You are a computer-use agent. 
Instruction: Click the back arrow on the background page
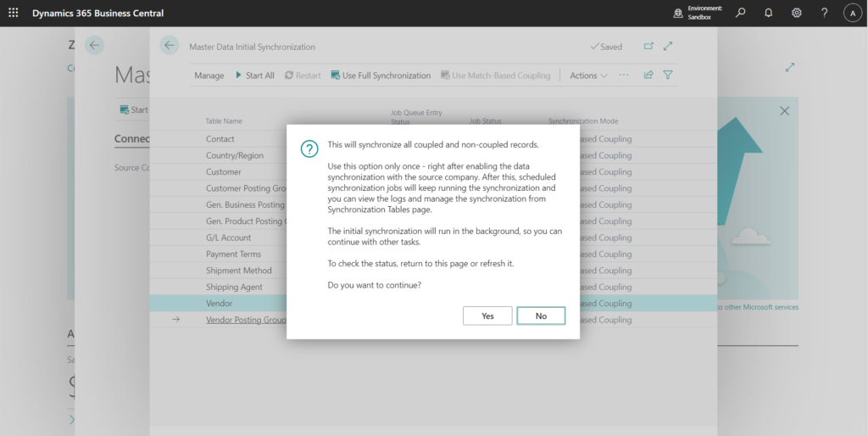[95, 46]
